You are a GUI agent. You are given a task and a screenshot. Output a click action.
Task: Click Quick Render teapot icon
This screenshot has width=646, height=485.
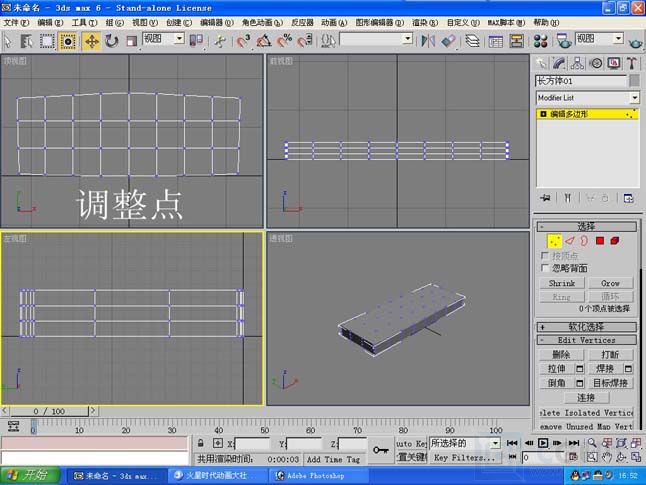[635, 42]
